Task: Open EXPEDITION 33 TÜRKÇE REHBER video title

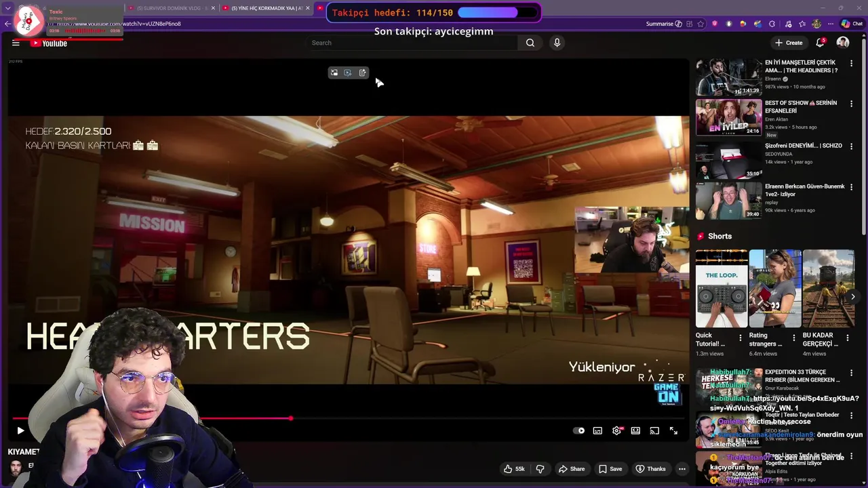Action: pos(802,376)
